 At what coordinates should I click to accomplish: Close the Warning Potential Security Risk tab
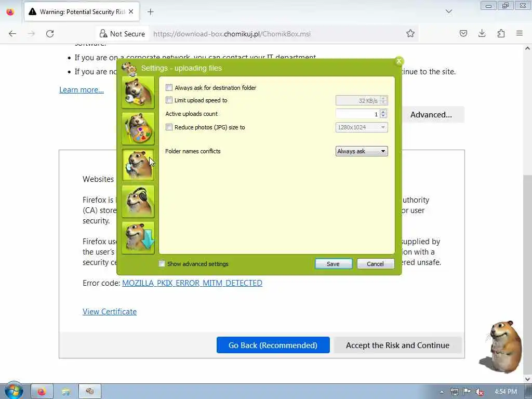coord(131,11)
